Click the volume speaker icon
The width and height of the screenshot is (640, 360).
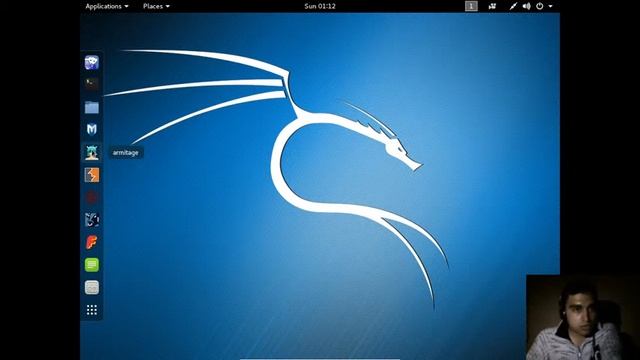coord(527,6)
